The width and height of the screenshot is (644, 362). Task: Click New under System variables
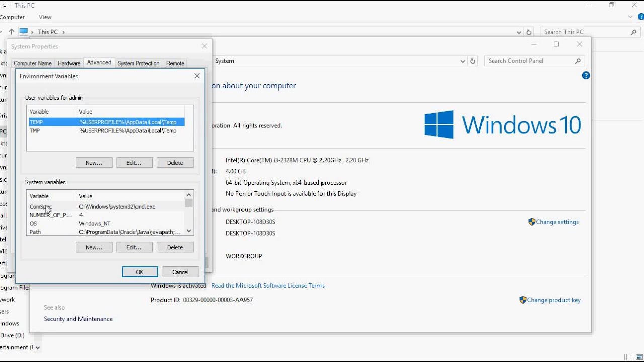click(94, 247)
